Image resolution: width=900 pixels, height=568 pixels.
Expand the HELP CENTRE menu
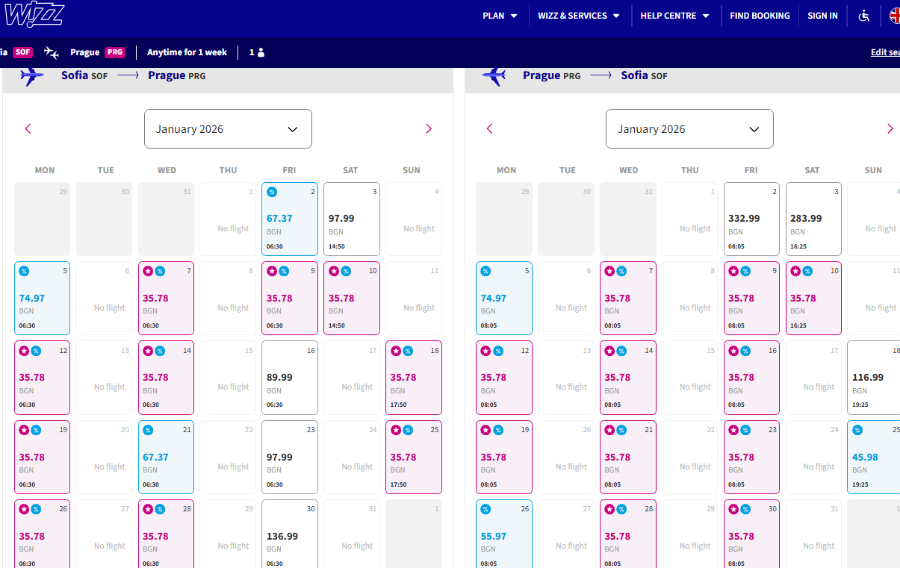coord(674,16)
